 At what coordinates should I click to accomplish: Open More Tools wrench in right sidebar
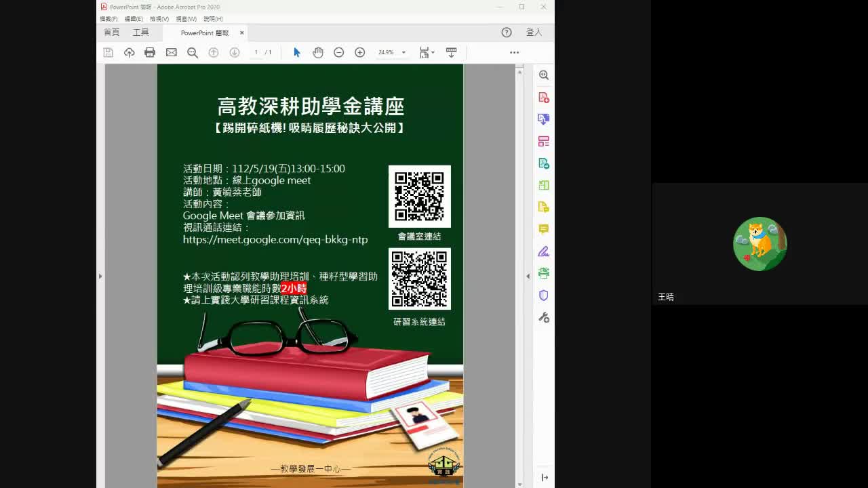click(x=544, y=317)
